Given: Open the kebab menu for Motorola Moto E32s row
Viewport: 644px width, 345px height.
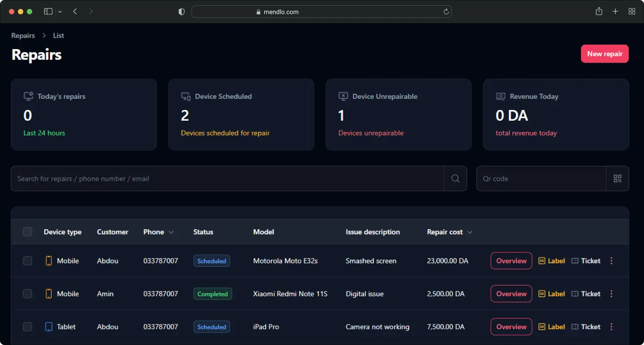Looking at the screenshot, I should (x=611, y=261).
